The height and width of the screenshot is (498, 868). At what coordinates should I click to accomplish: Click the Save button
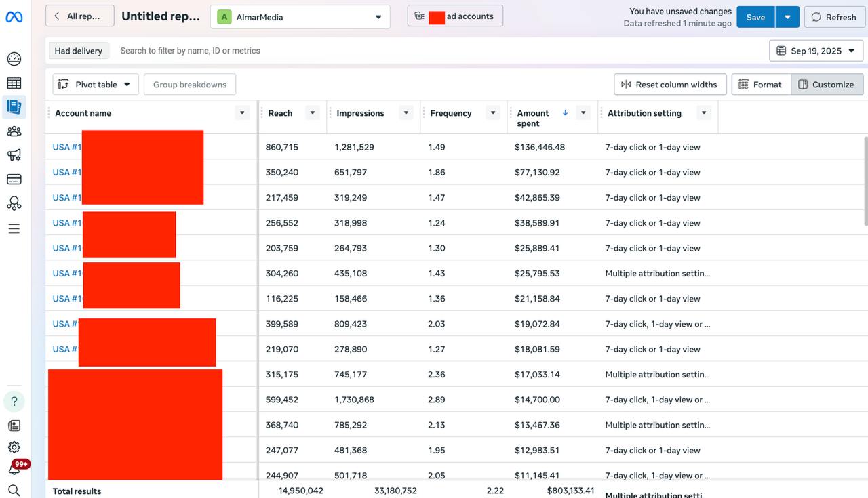pyautogui.click(x=755, y=17)
